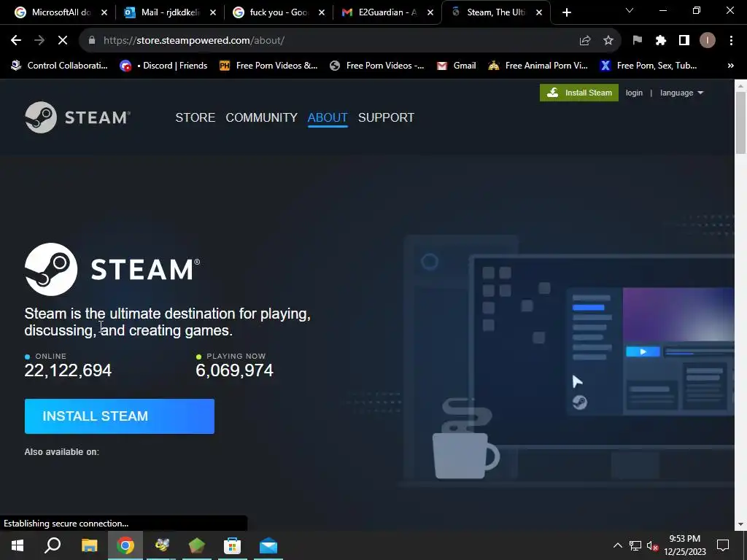Click the page vertical scrollbar thumb
This screenshot has height=560, width=747.
[740, 122]
